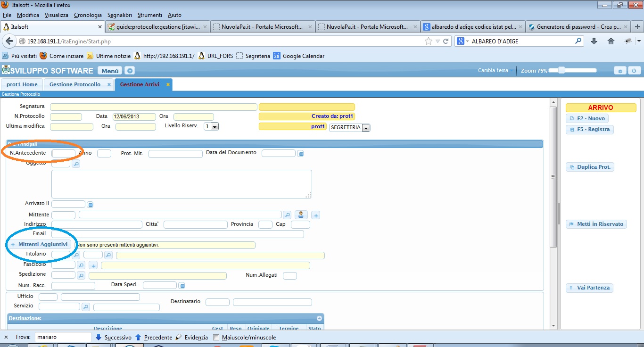
Task: Open the Arrivato il calendar picker
Action: click(91, 205)
